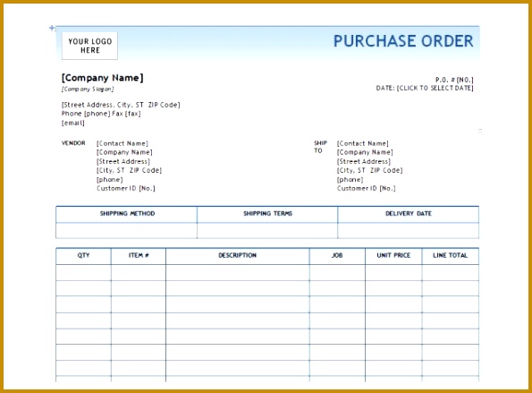Click vendor [Contact Name] field

pyautogui.click(x=122, y=143)
